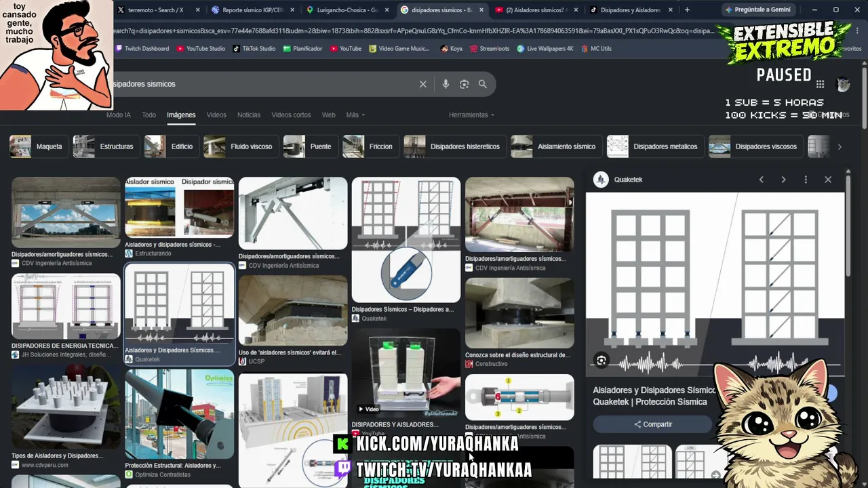This screenshot has height=488, width=868.
Task: Switch to the Todo results tab
Action: [149, 115]
